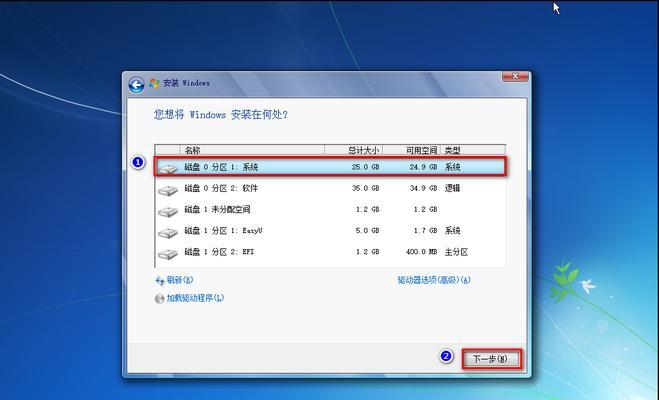659x400 pixels.
Task: Click the disc icon beside 加载驱动程序
Action: click(x=159, y=299)
